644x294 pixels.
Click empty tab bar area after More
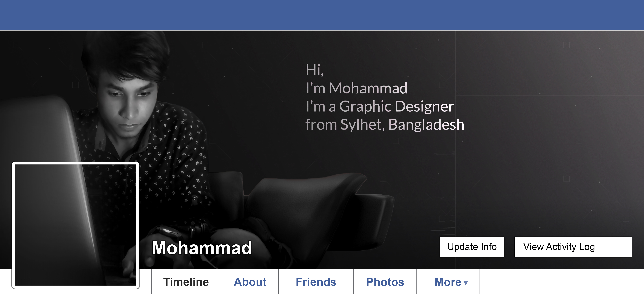click(562, 282)
